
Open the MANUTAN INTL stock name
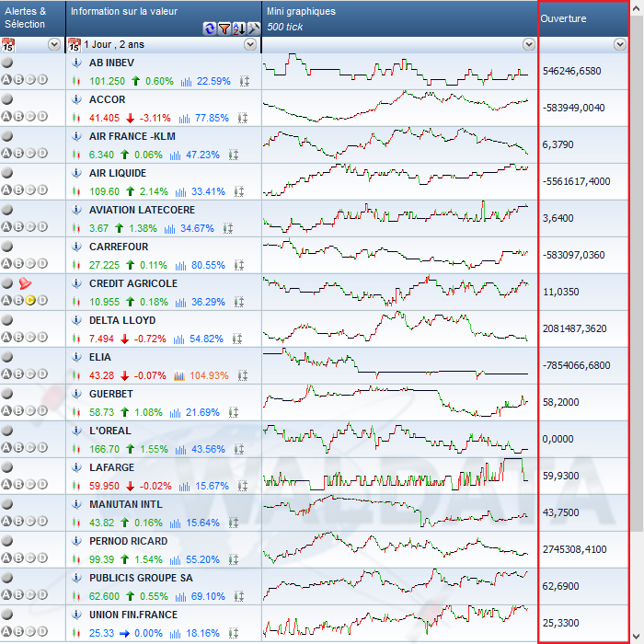(126, 504)
